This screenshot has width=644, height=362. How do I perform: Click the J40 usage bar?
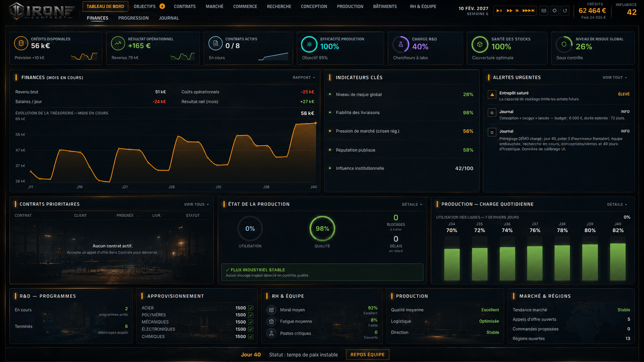(x=618, y=262)
